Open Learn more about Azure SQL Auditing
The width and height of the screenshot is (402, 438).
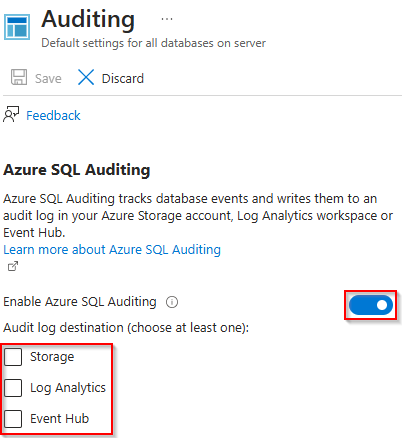pos(112,250)
